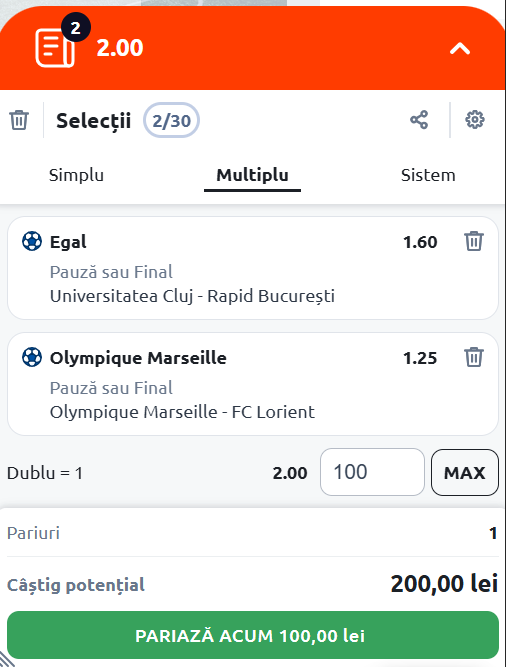
Task: Remove the Olympique Marseille selection
Action: tap(474, 357)
